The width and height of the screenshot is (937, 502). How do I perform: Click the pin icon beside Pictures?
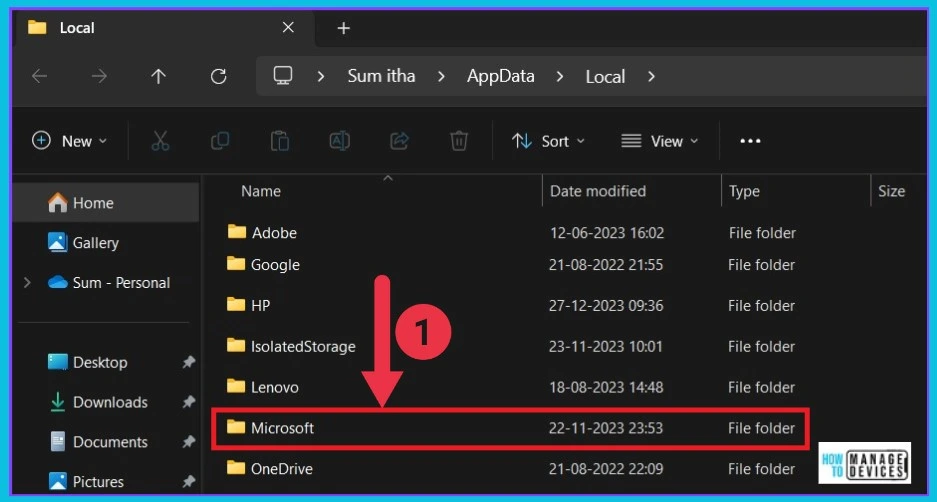(189, 481)
